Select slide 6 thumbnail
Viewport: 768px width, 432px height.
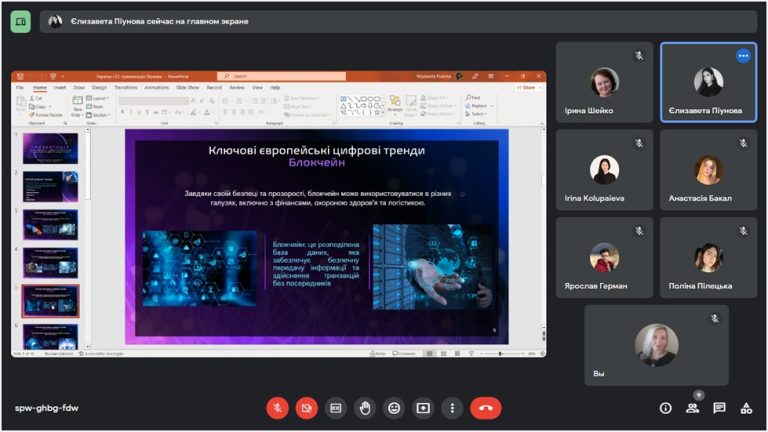[x=50, y=336]
